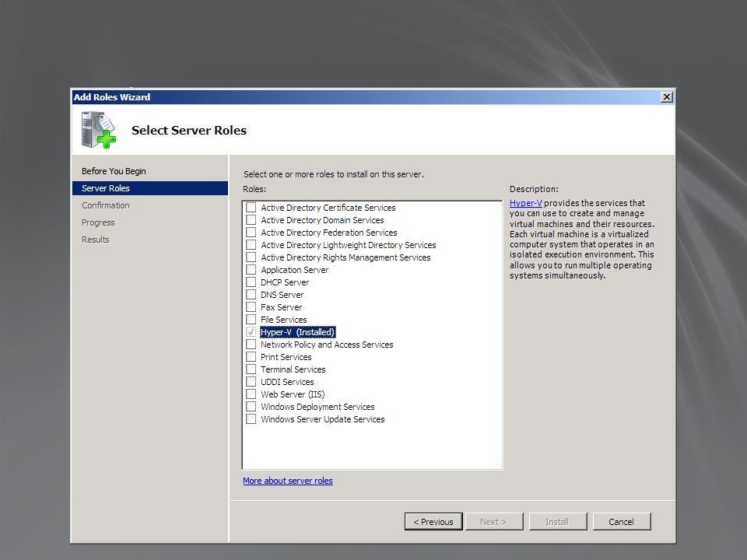Viewport: 747px width, 560px height.
Task: Select the File Services label
Action: (x=283, y=320)
